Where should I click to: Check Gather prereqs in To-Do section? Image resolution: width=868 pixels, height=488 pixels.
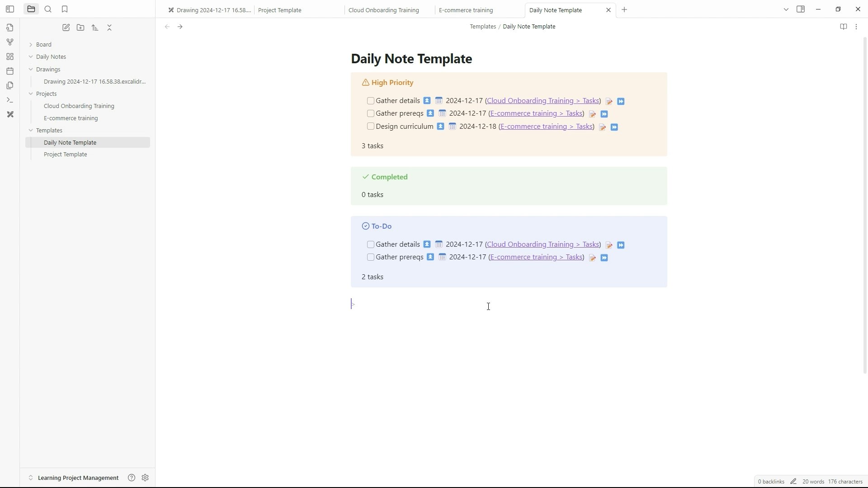coord(371,257)
